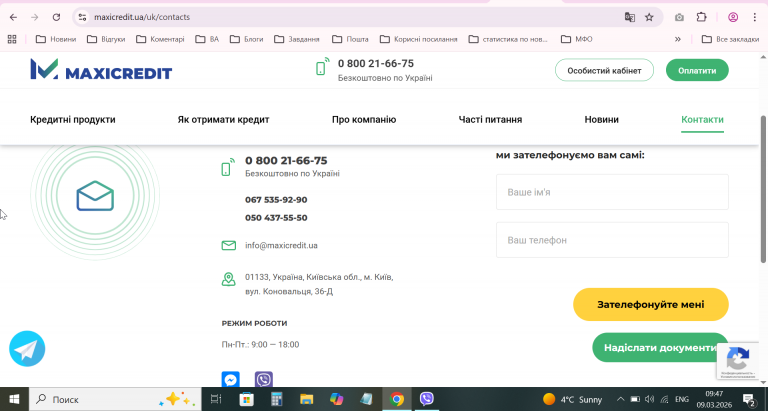Click the browser address bar URL

point(142,17)
